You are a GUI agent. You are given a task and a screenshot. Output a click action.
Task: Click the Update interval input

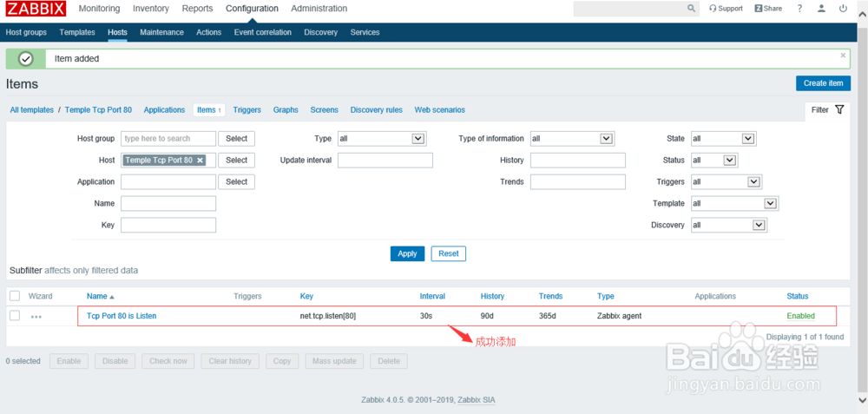click(385, 160)
